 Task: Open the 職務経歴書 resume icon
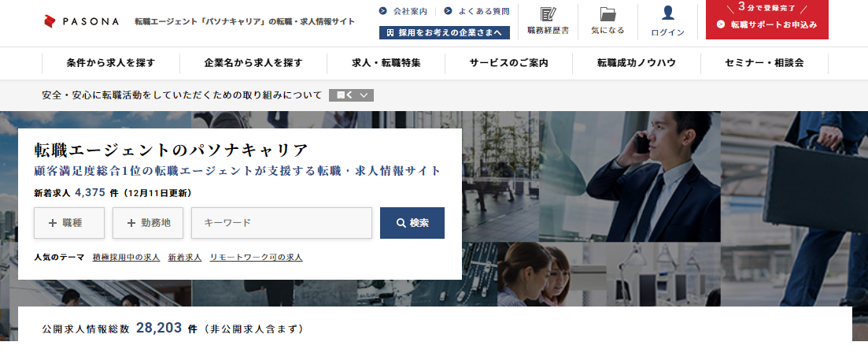pos(548,21)
